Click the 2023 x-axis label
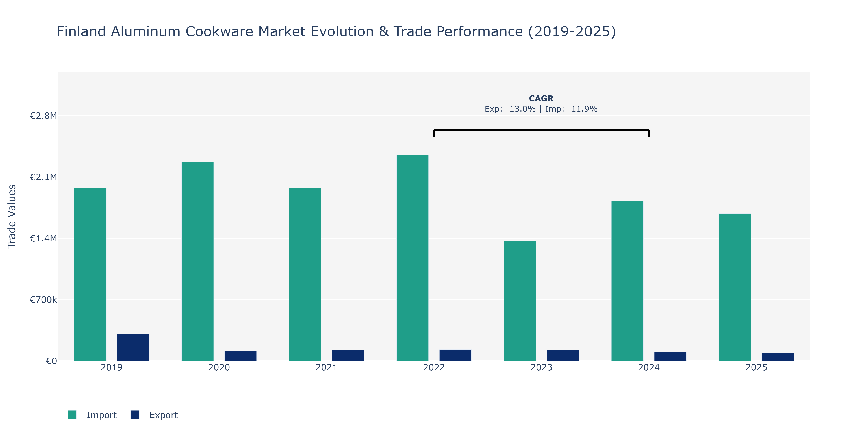 click(541, 367)
